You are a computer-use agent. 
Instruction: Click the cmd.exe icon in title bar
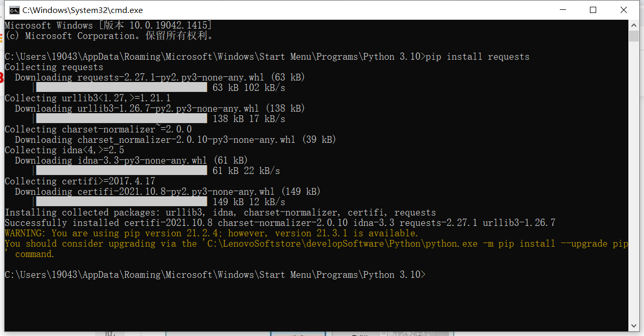14,10
